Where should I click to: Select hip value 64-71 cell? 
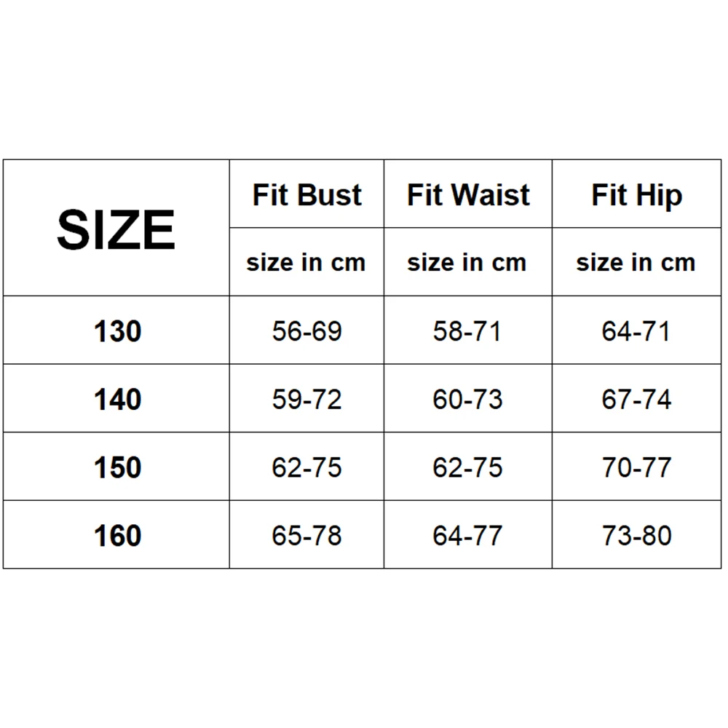tap(636, 331)
